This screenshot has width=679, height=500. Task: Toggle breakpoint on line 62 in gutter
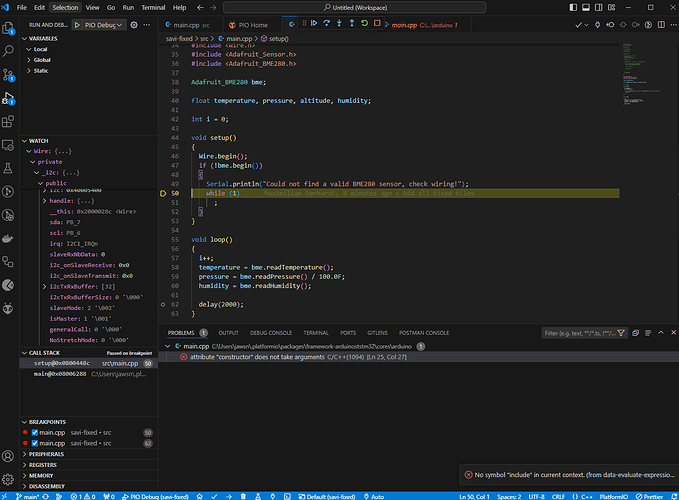click(x=163, y=305)
